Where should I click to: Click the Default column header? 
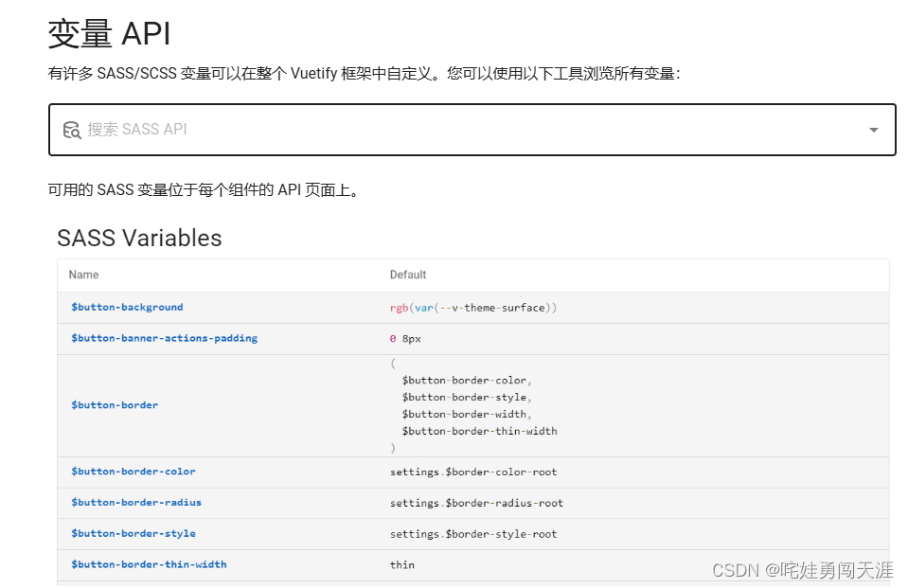tap(408, 275)
